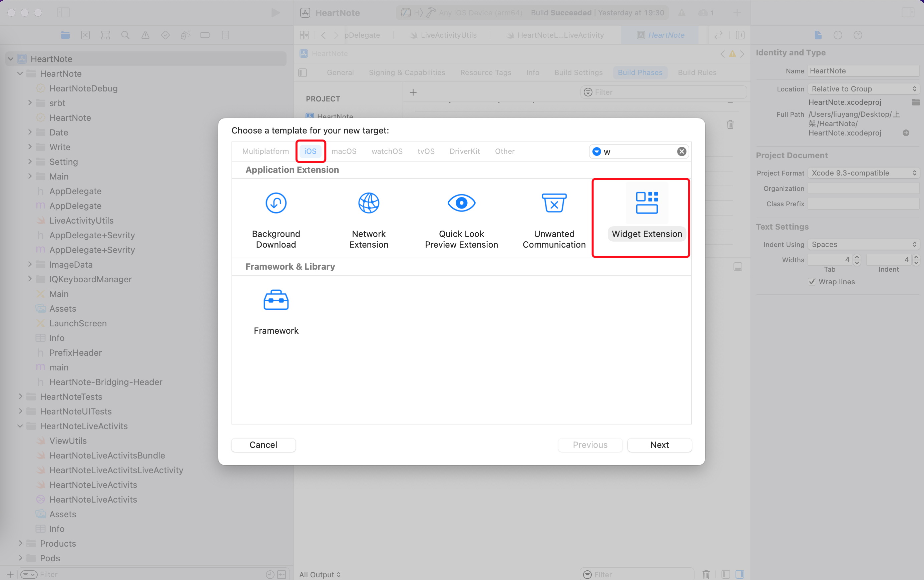Open the All Output dropdown
924x580 pixels.
320,574
